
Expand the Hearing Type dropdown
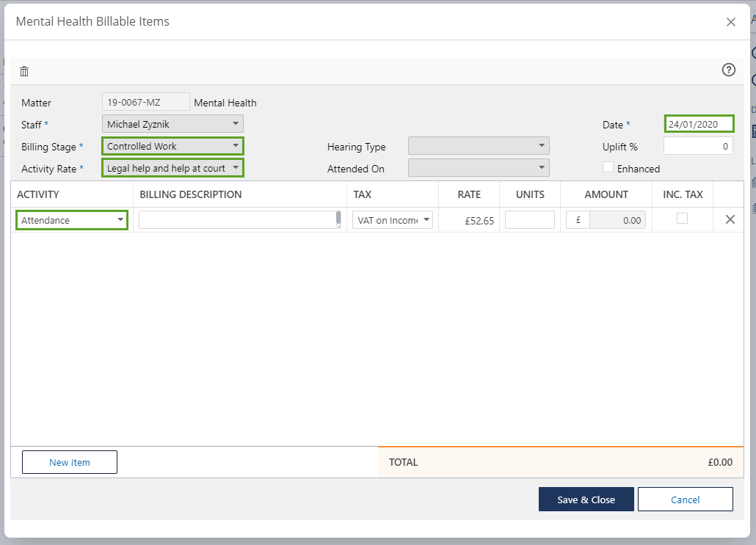point(478,146)
